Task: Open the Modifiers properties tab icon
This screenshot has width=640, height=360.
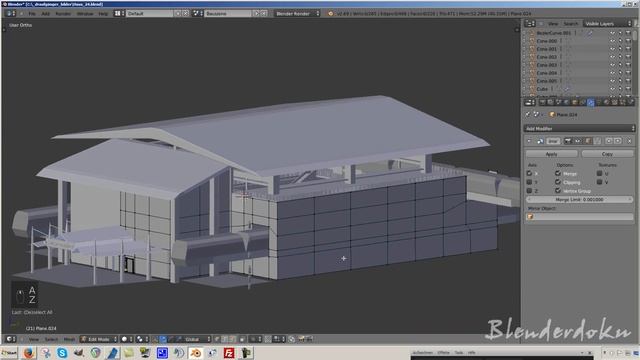Action: (x=591, y=102)
